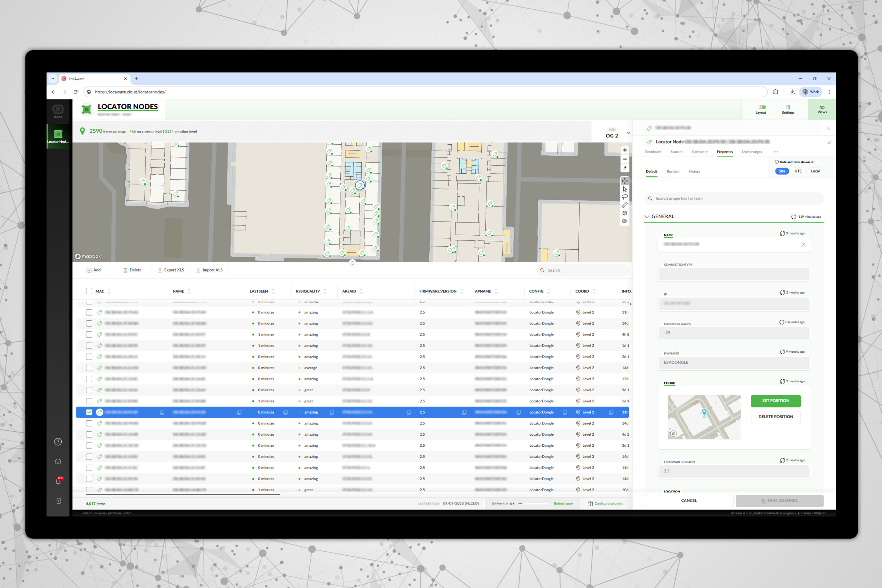Open the notifications bell with 200 badge
Image resolution: width=882 pixels, height=588 pixels.
pyautogui.click(x=58, y=481)
